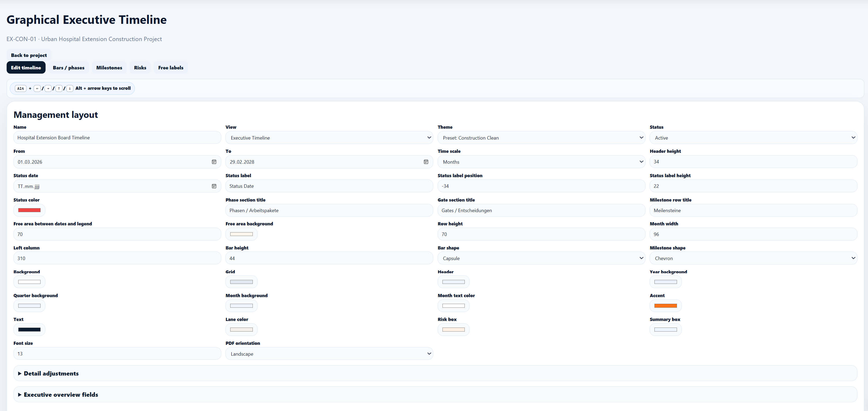Open the To date calendar picker icon
The image size is (868, 411).
pyautogui.click(x=426, y=162)
